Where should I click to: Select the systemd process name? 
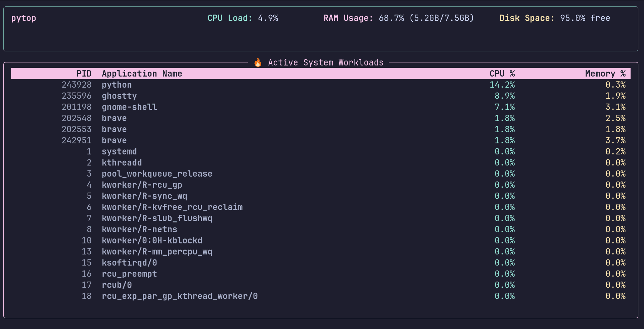click(119, 152)
